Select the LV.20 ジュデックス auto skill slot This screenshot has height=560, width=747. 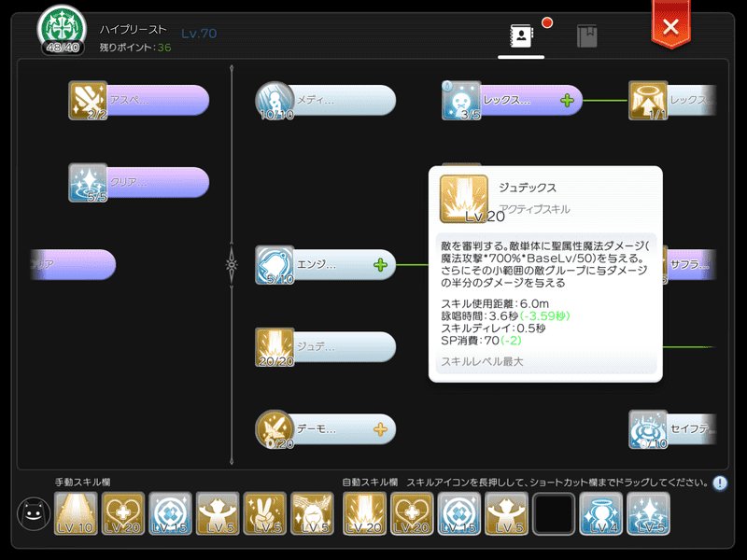click(364, 513)
